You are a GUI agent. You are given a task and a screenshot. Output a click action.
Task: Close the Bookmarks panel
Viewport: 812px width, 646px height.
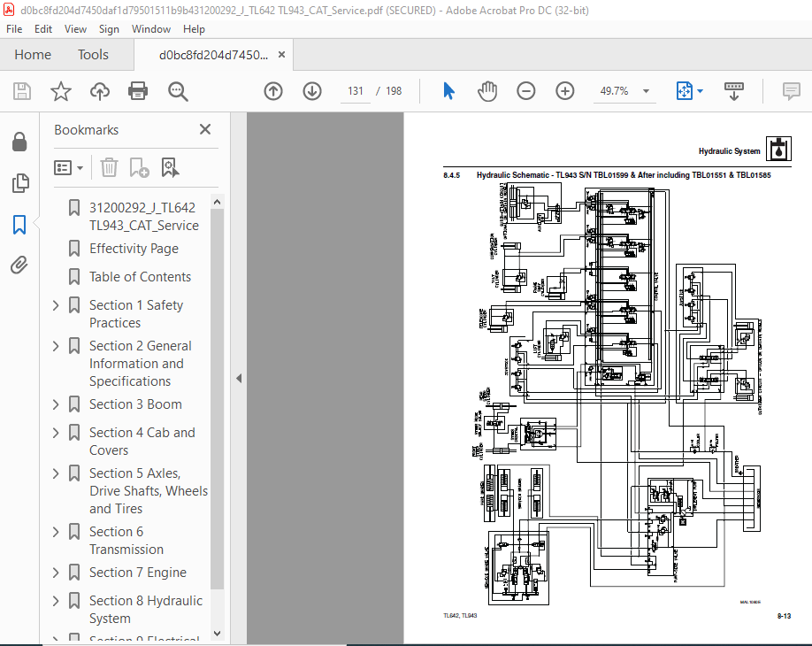[205, 129]
